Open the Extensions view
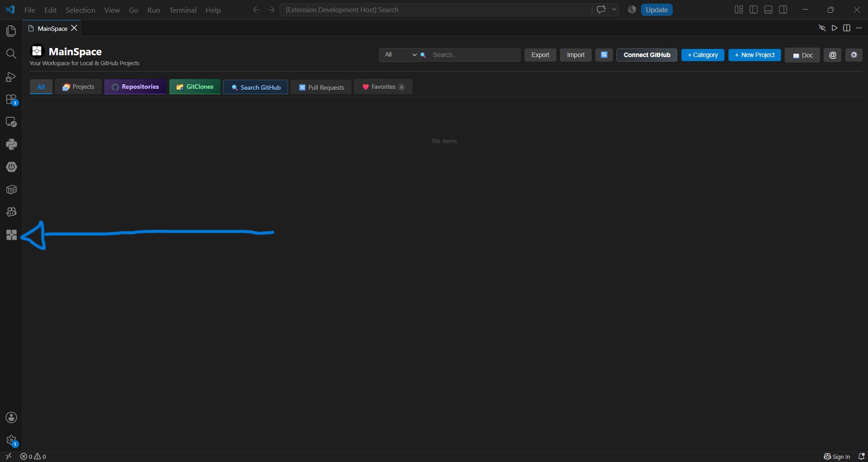The width and height of the screenshot is (868, 462). point(11,99)
